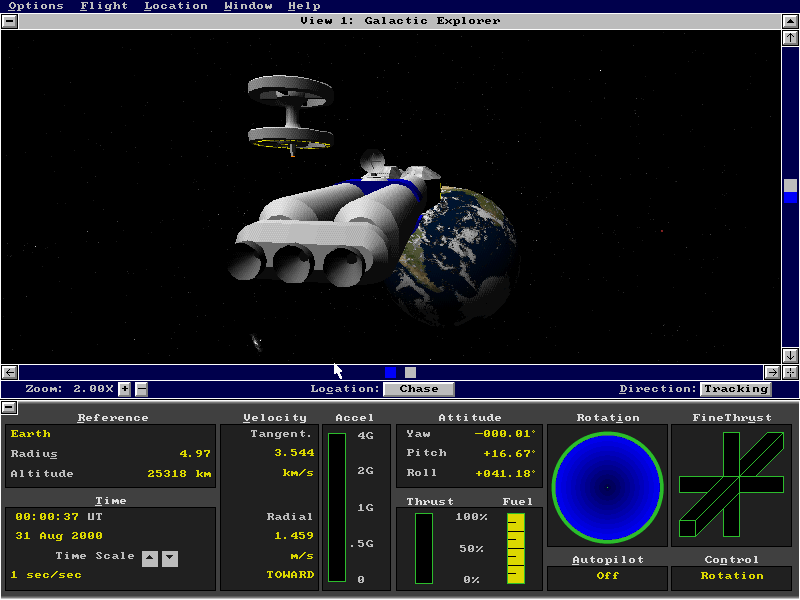The width and height of the screenshot is (800, 600).
Task: Click the Accel gauge bar
Action: point(337,507)
